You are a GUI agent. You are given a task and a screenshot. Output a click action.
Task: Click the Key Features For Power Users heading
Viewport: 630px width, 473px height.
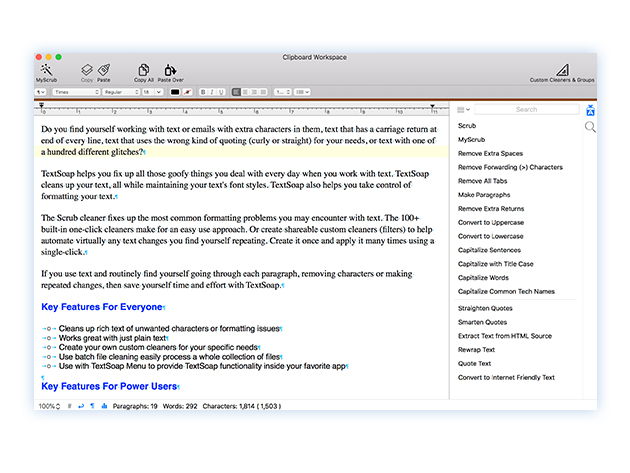pos(109,386)
